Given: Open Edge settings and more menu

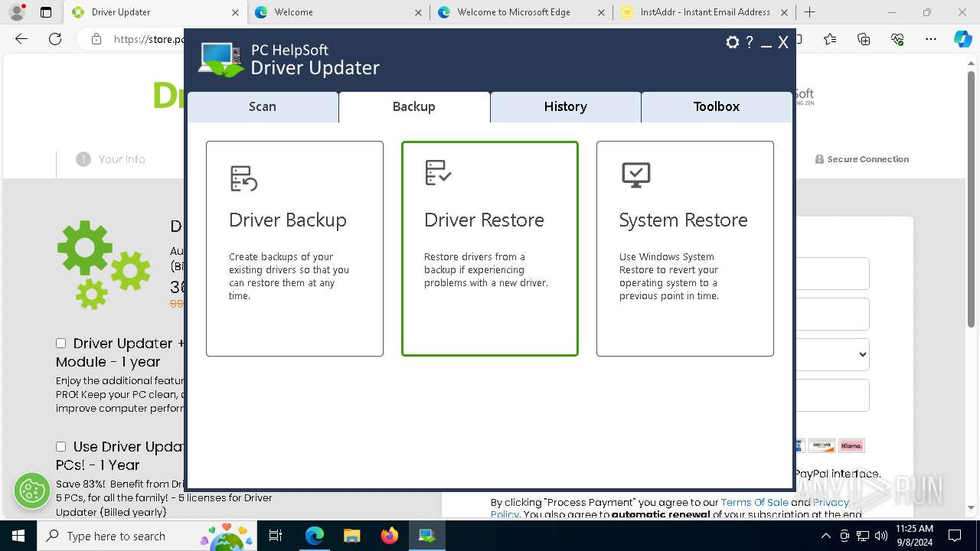Looking at the screenshot, I should 931,39.
